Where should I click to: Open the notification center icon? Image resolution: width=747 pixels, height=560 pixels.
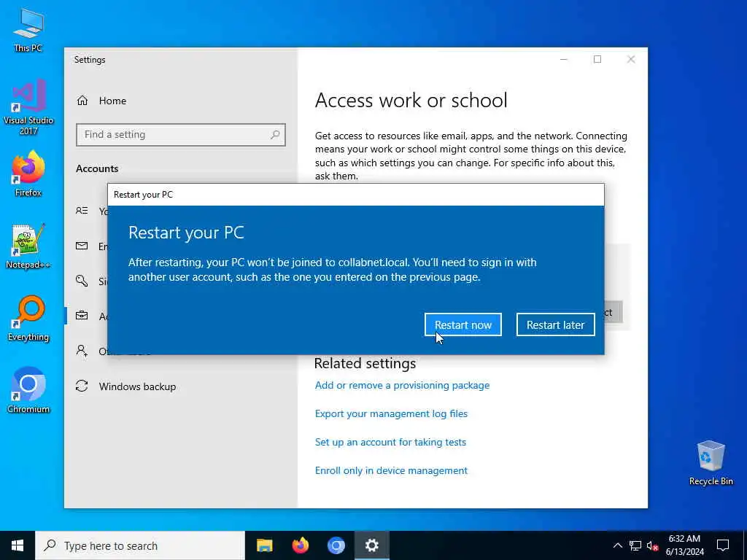point(723,545)
